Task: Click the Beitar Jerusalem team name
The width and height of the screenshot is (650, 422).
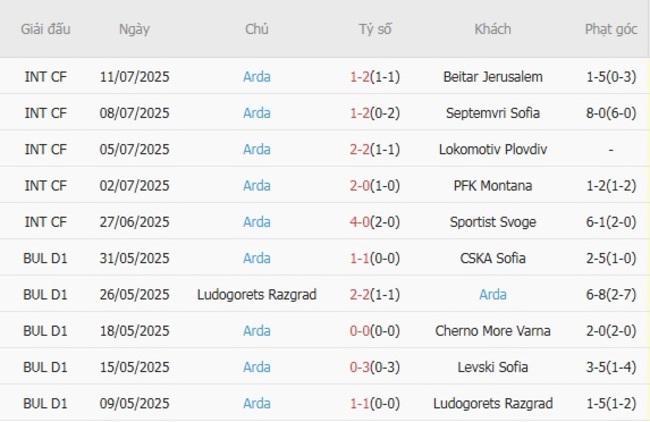Action: 492,76
